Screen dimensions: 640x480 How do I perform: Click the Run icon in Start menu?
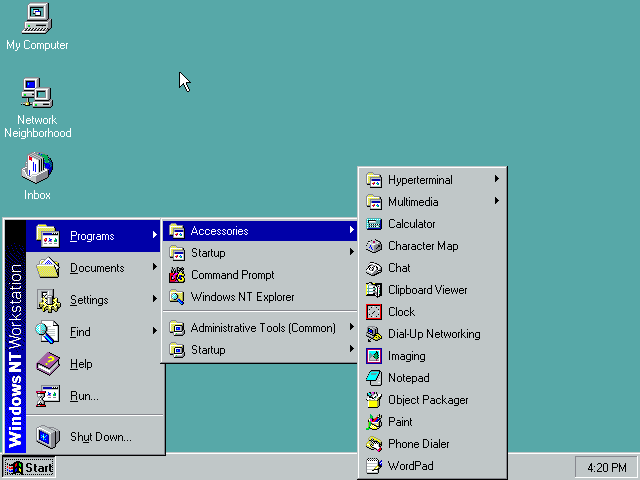(x=48, y=396)
